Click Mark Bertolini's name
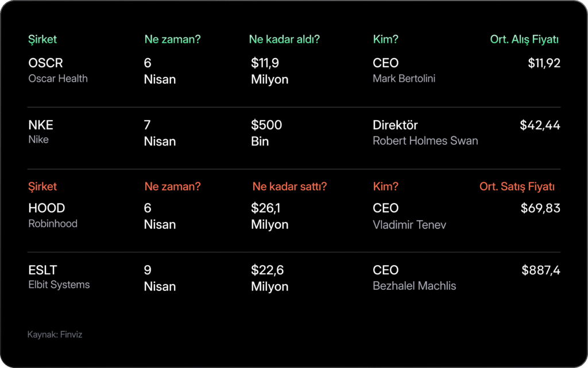 pos(404,79)
